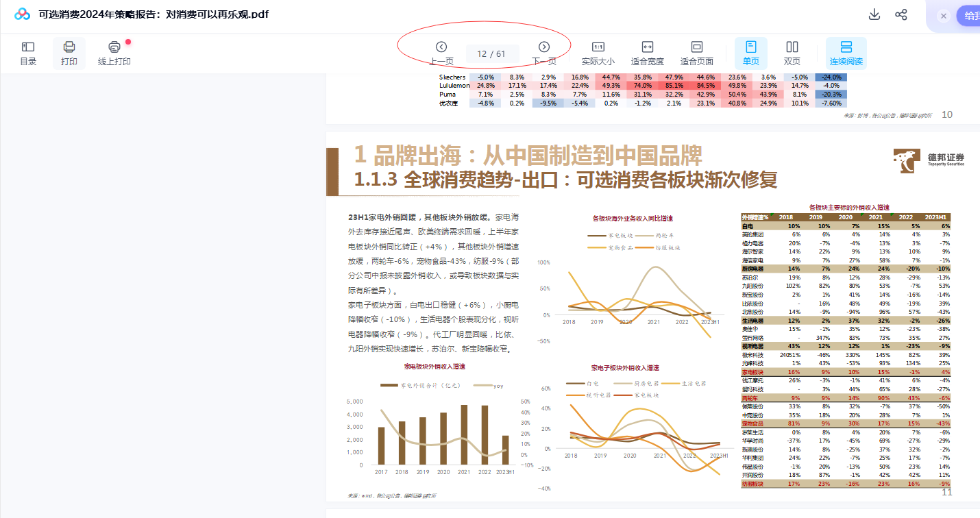This screenshot has width=980, height=518.
Task: Click the share icon in the header
Action: tap(901, 15)
